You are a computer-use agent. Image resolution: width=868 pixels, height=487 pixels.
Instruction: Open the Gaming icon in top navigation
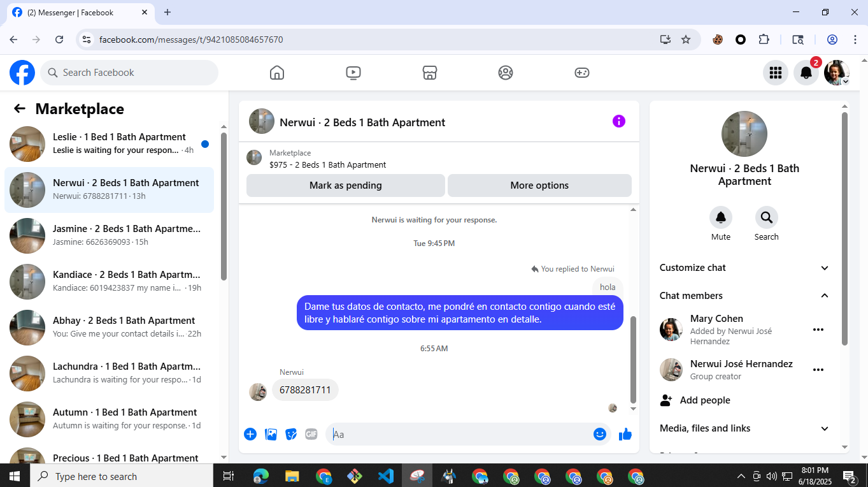click(582, 73)
